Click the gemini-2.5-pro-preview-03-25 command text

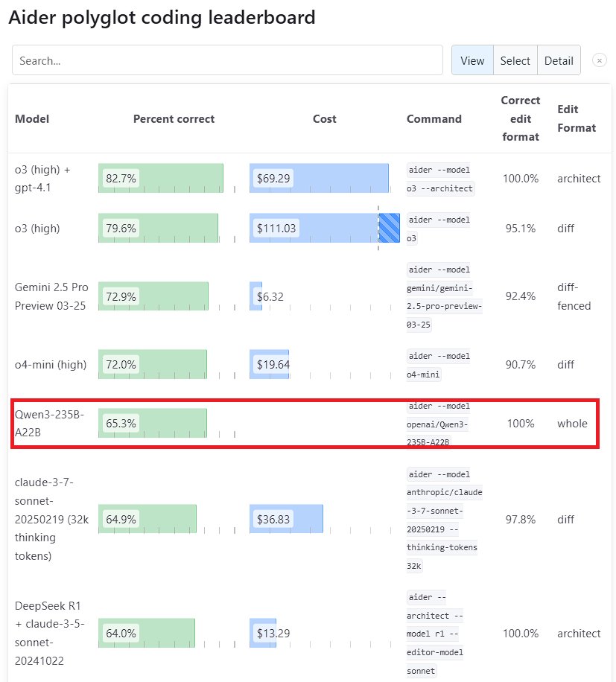pos(444,297)
